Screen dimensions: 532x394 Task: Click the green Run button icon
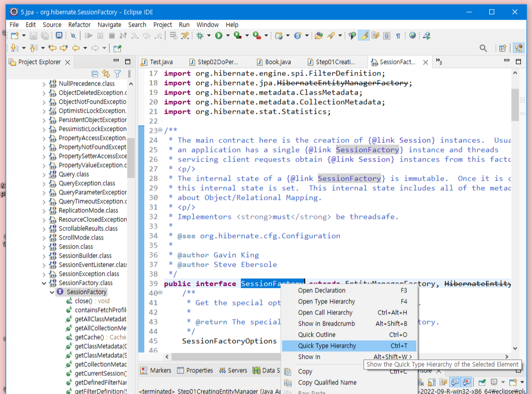[x=219, y=36]
